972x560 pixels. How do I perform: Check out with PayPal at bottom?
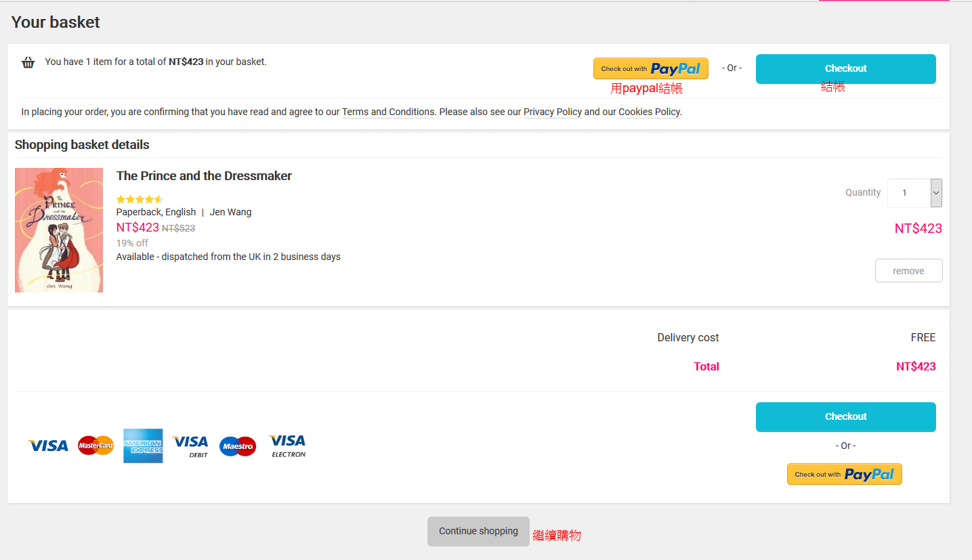845,474
